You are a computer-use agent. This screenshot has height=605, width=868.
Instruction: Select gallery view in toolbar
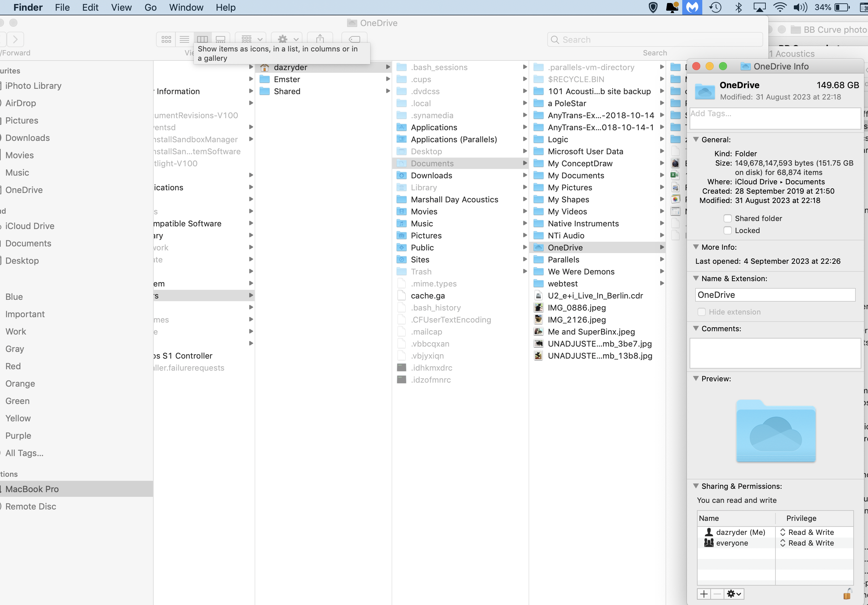221,39
